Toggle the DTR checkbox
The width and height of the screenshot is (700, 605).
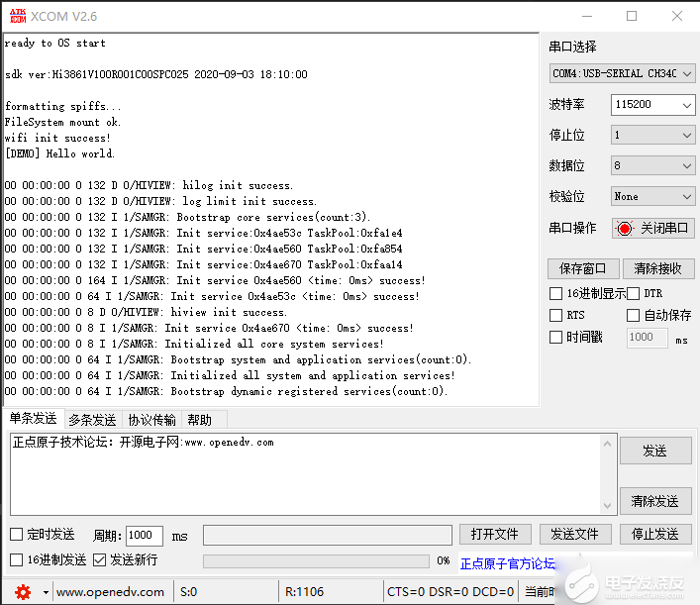(633, 293)
